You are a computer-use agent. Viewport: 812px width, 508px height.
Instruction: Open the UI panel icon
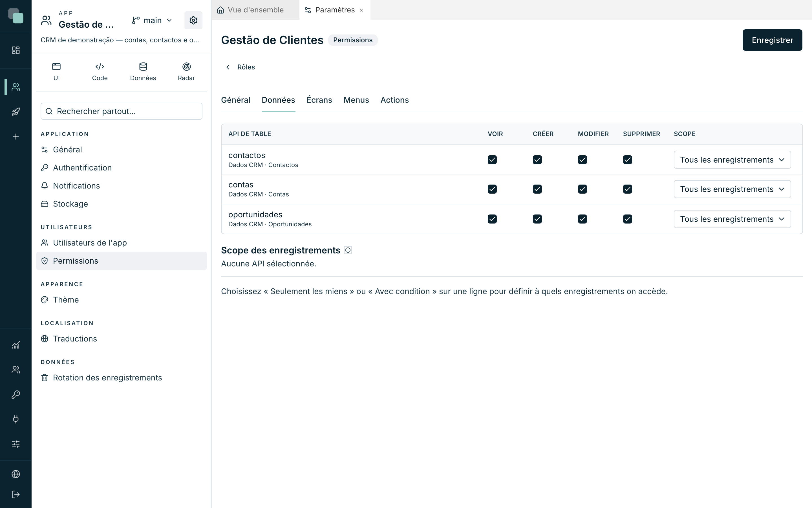tap(56, 72)
